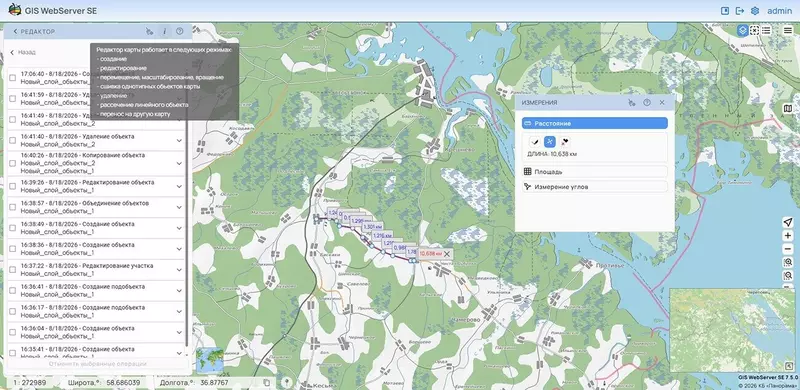Click the map scale value 1:272989

30,382
